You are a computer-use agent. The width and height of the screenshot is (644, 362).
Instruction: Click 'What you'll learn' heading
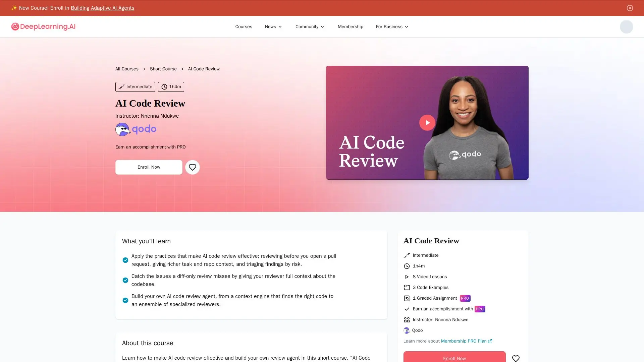[x=146, y=241]
